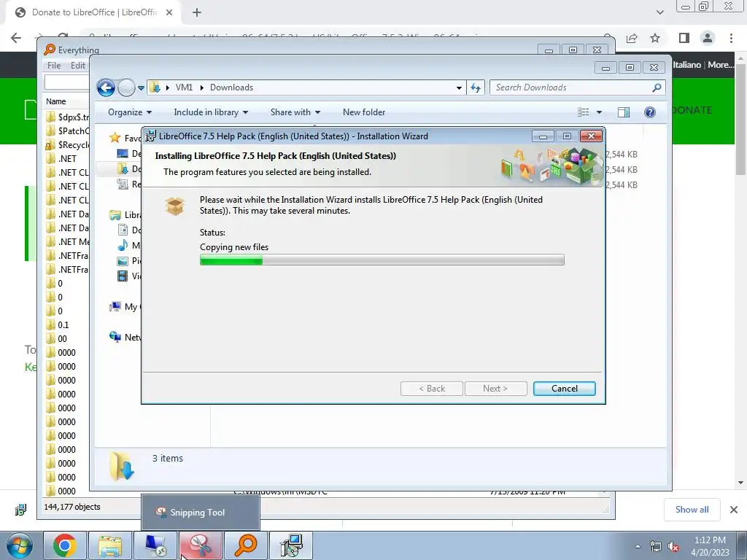Image resolution: width=747 pixels, height=560 pixels.
Task: Toggle the Explorer preview pane icon
Action: coord(624,112)
